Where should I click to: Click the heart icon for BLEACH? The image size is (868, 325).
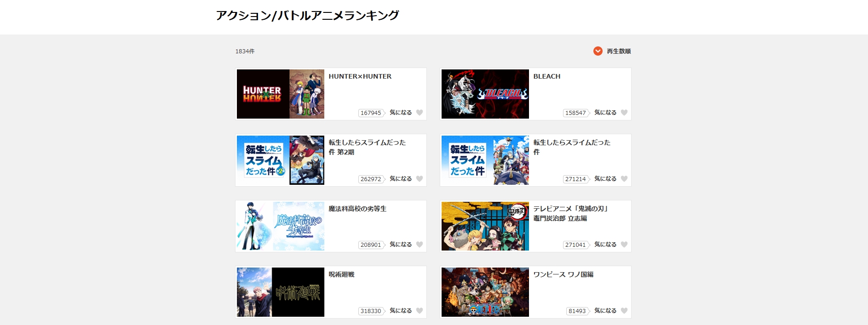click(624, 113)
